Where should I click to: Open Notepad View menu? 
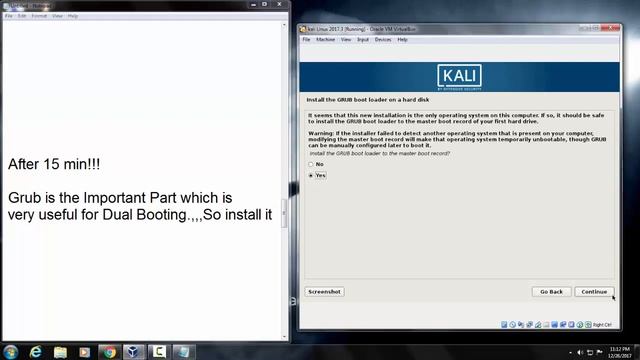point(57,16)
